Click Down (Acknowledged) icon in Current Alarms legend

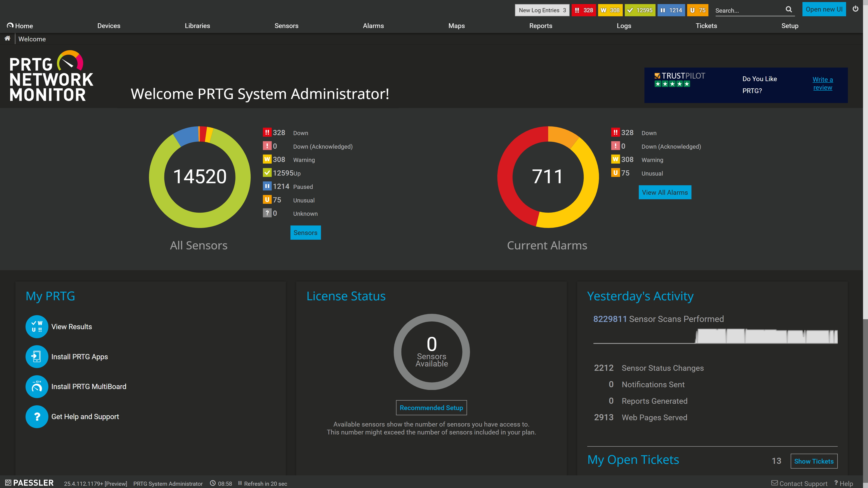pos(615,146)
